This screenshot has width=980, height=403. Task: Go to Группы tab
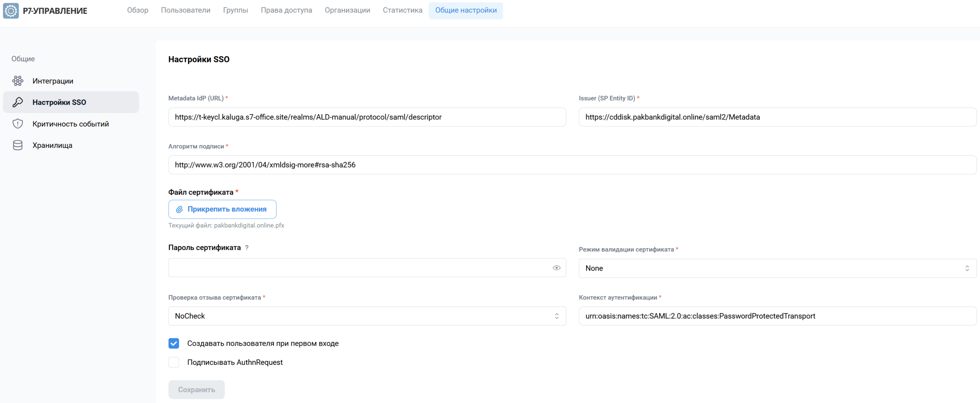pos(235,10)
